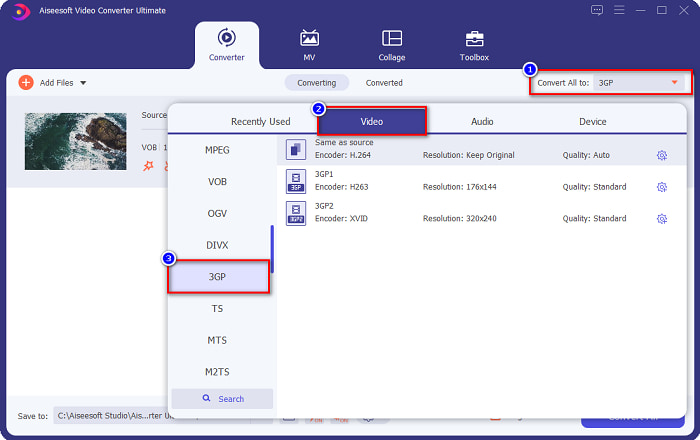Show the Converting list
The image size is (700, 440).
(x=317, y=83)
